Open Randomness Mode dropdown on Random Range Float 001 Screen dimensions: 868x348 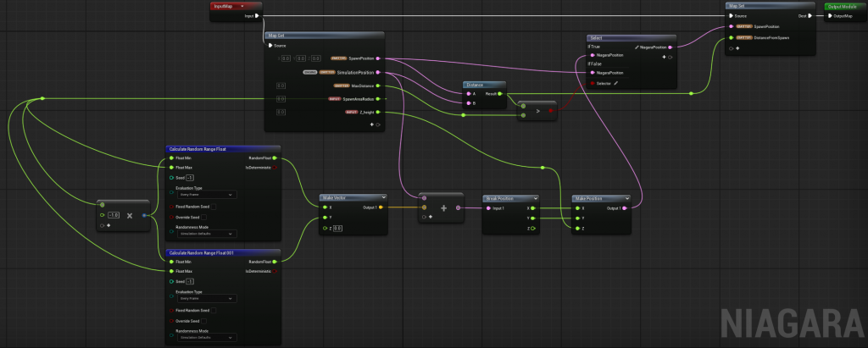[x=207, y=339]
